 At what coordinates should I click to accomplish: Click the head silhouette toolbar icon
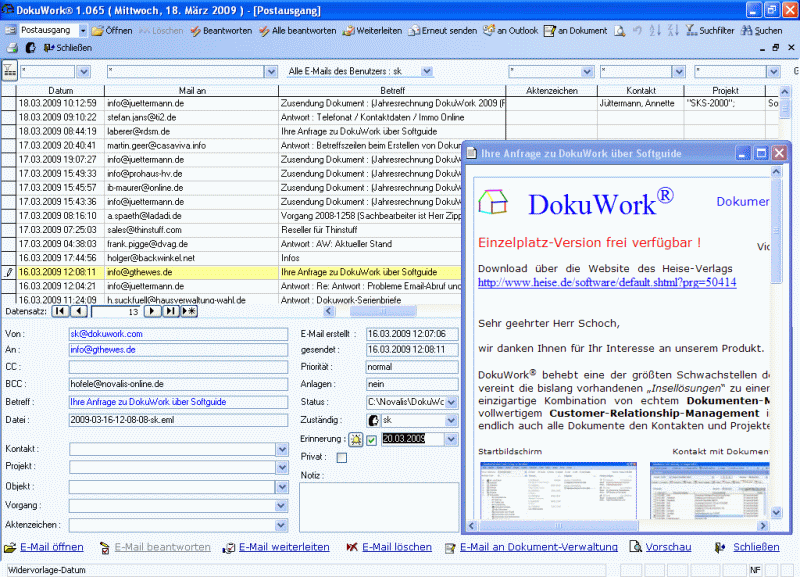point(31,48)
